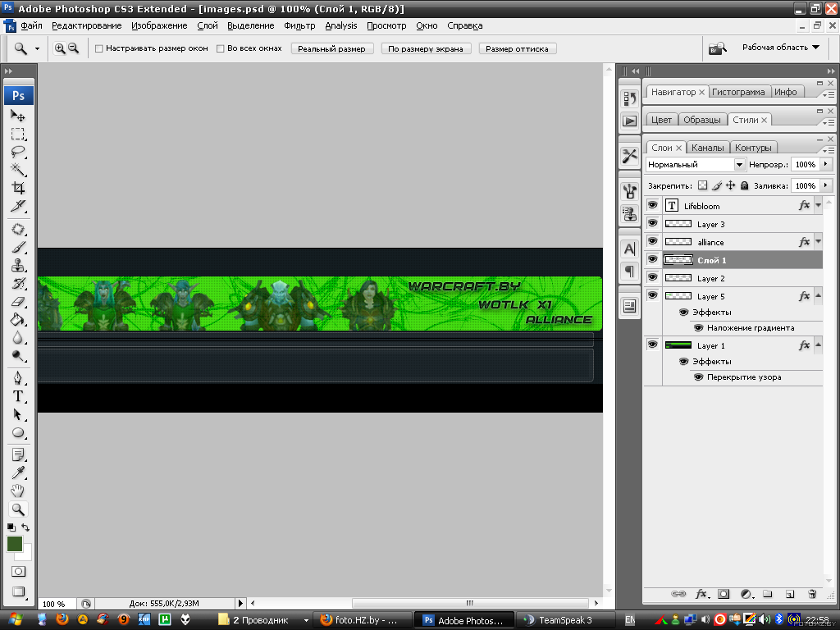Collapse the Layer 1 effects list
Viewport: 840px width, 630px height.
point(818,345)
